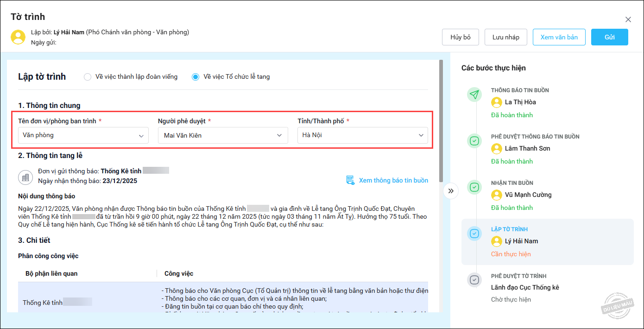Click the building icon next to Đơn vị gửi thông báo
Viewport: 644px width, 329px height.
click(x=25, y=177)
